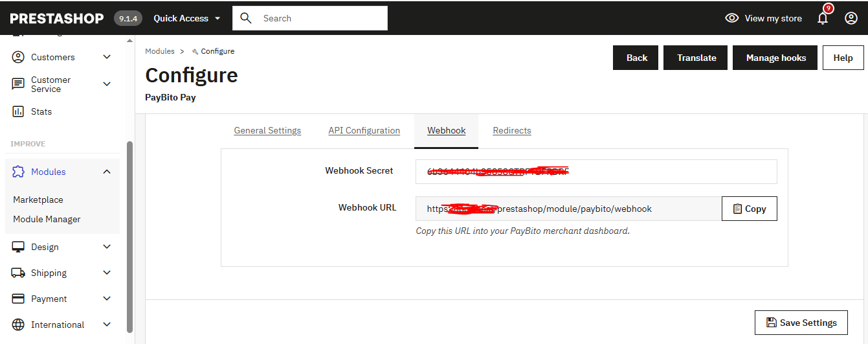This screenshot has width=868, height=344.
Task: Click the PrestaShop logo
Action: 57,18
